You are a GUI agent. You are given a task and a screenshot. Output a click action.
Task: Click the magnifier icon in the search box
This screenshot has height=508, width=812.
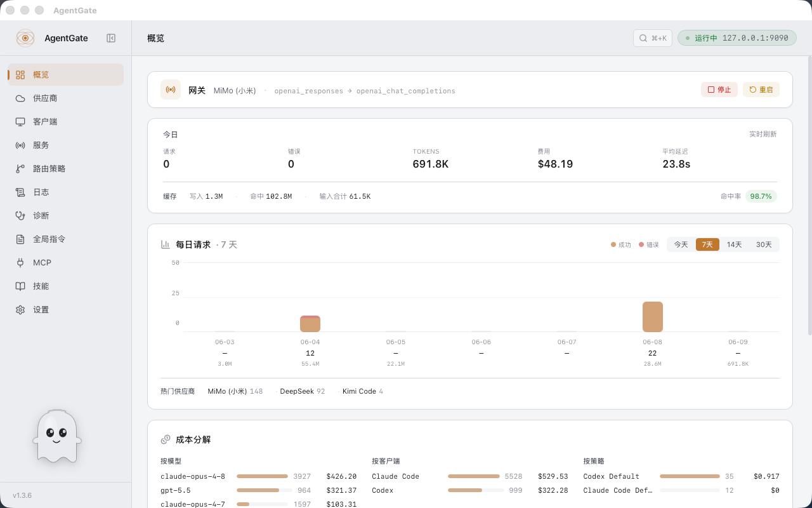[x=643, y=38]
